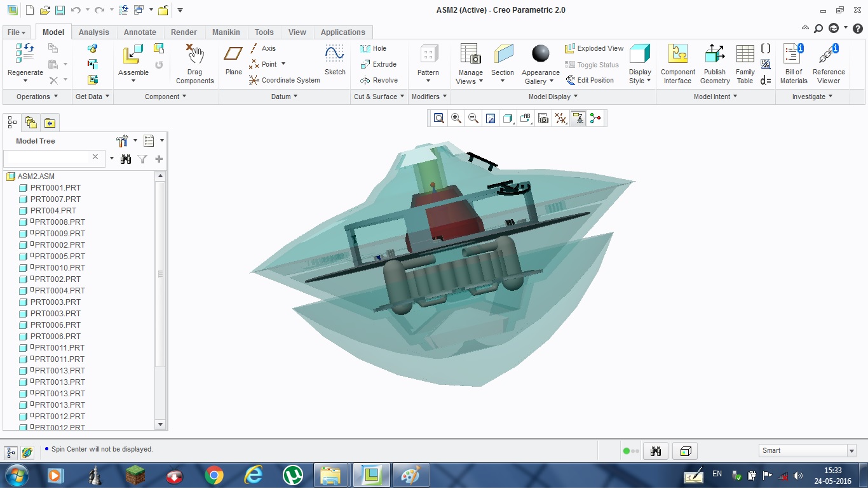Toggle the 3D box selection icon in status bar
The image size is (868, 489).
[686, 451]
